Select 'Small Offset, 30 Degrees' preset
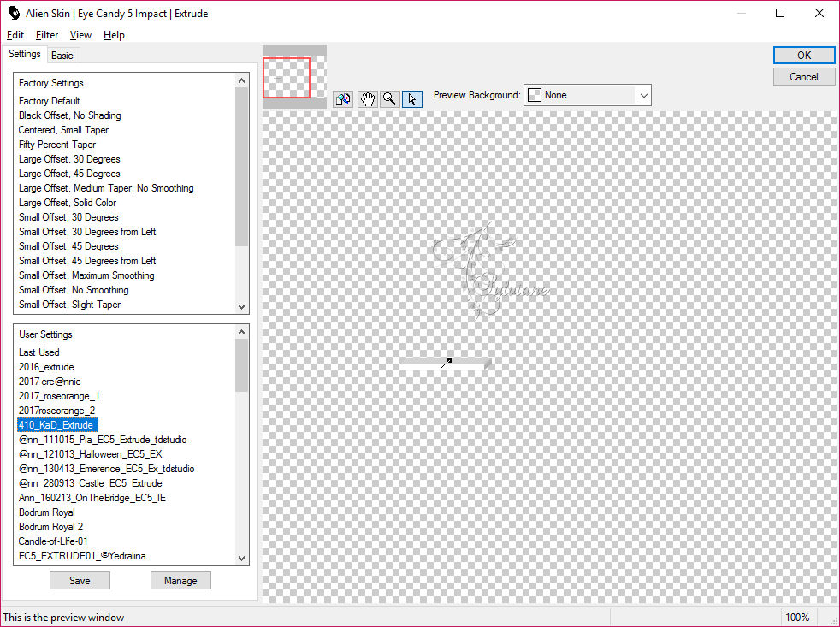 pos(68,217)
